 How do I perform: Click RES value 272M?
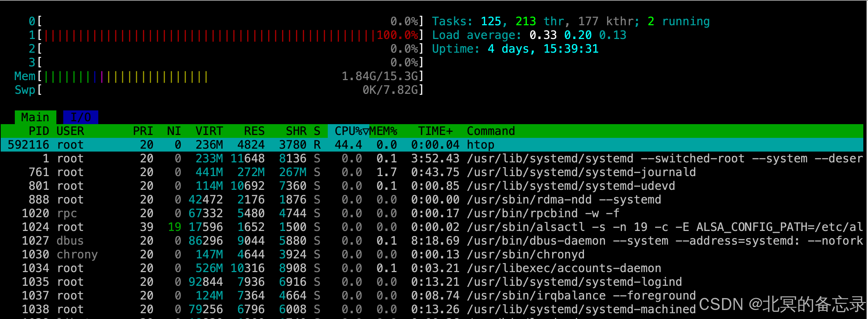pos(251,172)
